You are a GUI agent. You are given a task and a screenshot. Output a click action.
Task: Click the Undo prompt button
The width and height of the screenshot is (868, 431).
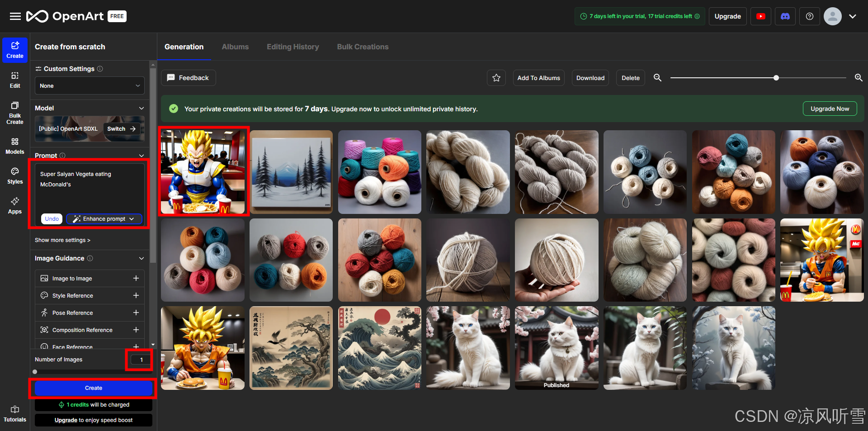(52, 219)
